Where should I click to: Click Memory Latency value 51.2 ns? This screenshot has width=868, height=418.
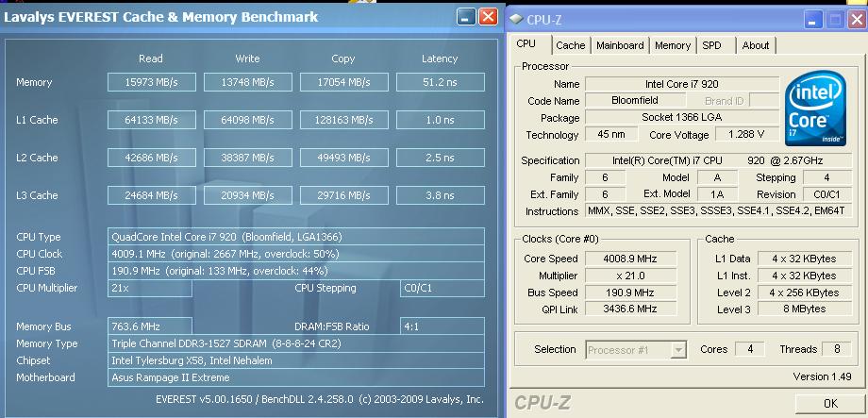[x=441, y=82]
